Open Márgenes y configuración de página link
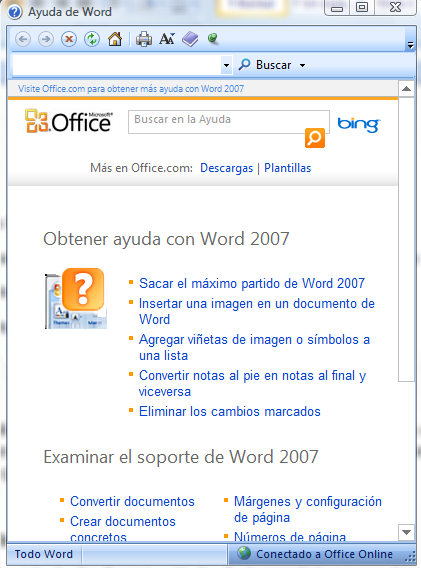The image size is (421, 568). pos(308,509)
